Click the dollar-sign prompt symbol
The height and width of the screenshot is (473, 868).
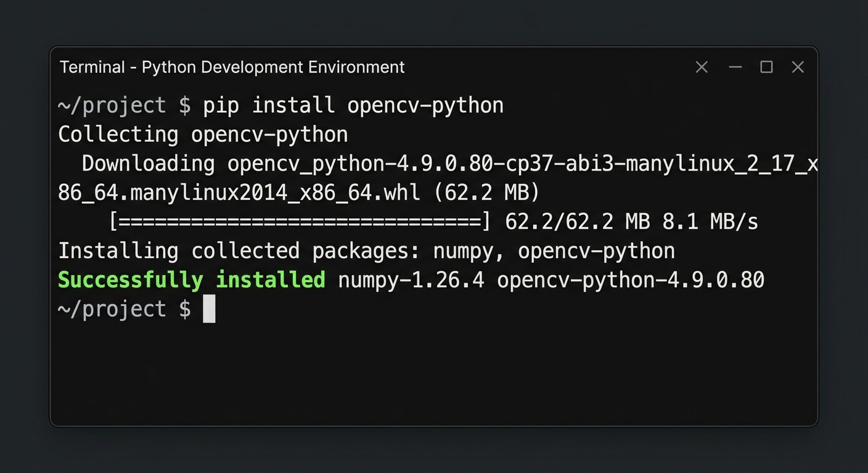tap(185, 105)
